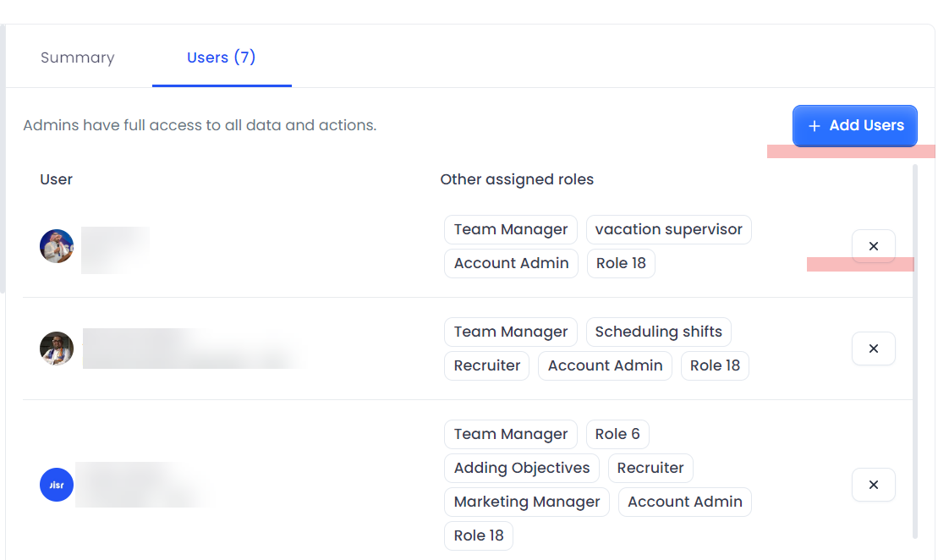The image size is (949, 560).
Task: Click first user's Account Admin tag
Action: point(511,263)
